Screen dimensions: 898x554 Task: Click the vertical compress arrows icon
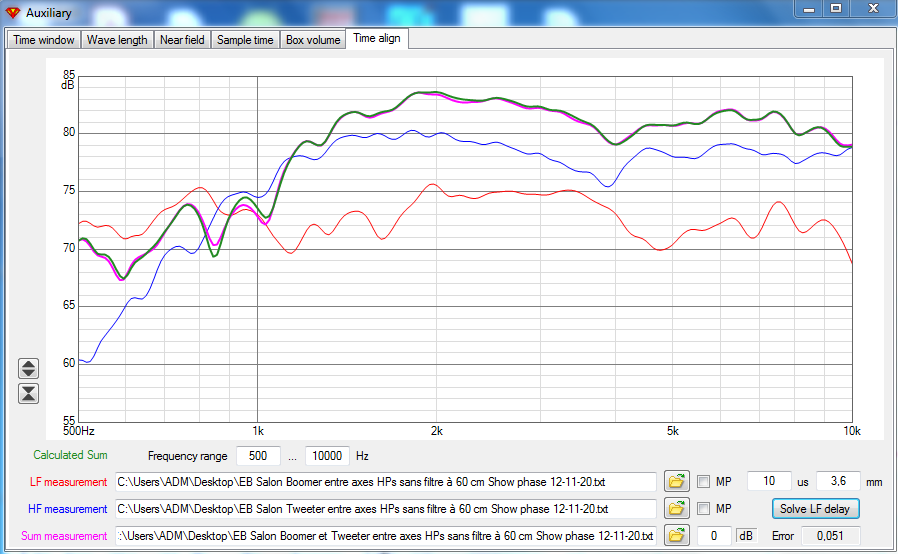click(x=28, y=394)
